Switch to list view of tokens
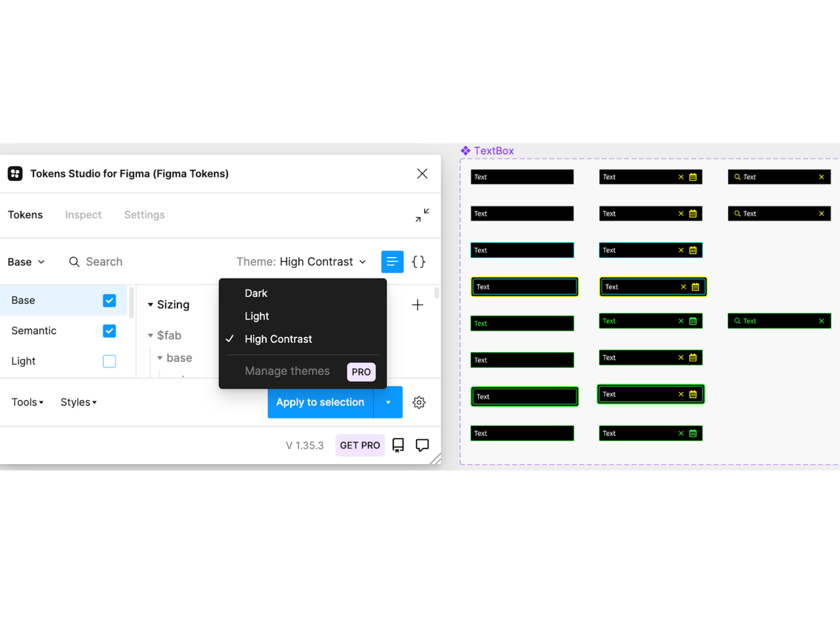The image size is (840, 630). point(392,262)
